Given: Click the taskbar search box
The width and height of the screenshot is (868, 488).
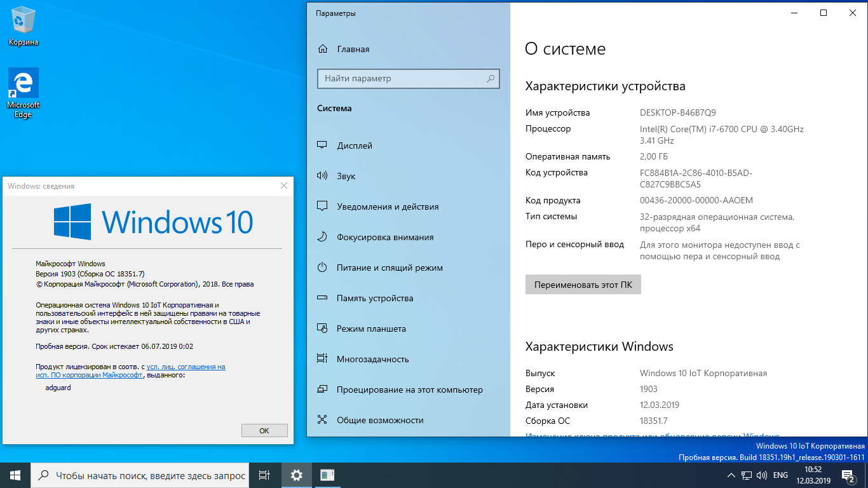Looking at the screenshot, I should tap(140, 475).
